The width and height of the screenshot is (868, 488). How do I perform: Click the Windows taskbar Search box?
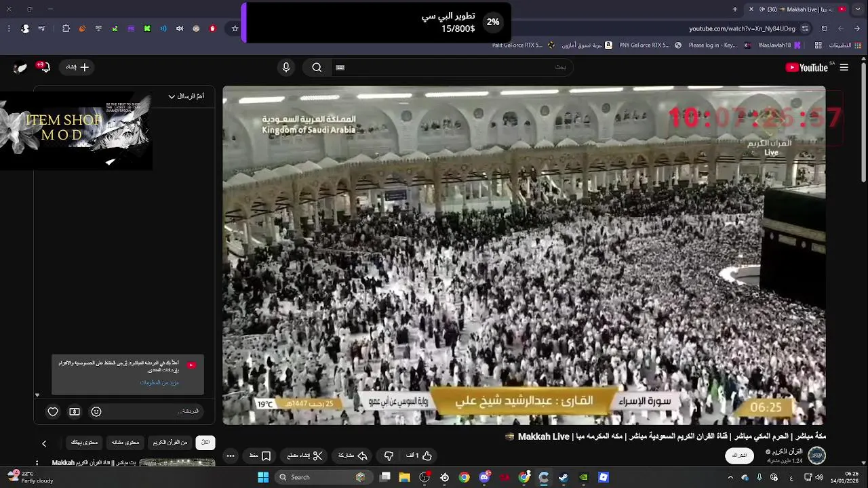pos(322,477)
